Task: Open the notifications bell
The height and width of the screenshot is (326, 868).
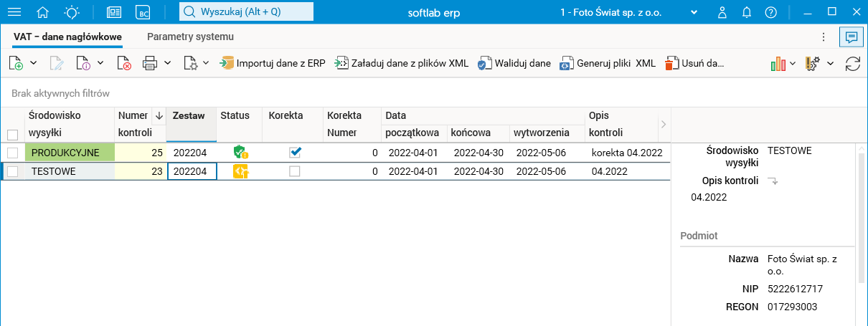Action: (x=747, y=12)
